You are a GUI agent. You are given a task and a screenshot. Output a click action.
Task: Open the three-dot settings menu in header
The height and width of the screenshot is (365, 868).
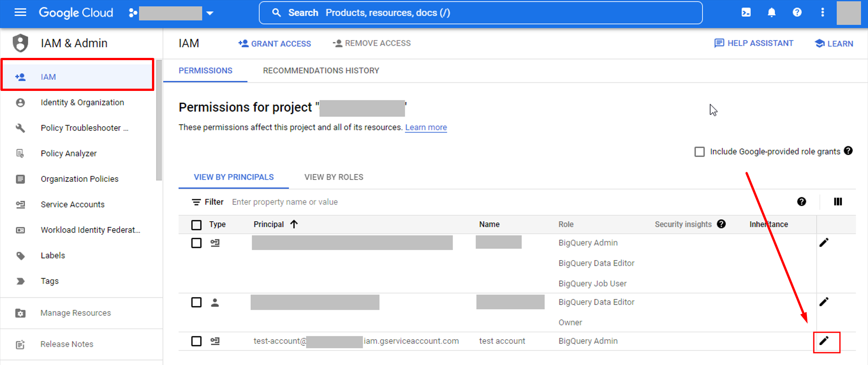822,13
